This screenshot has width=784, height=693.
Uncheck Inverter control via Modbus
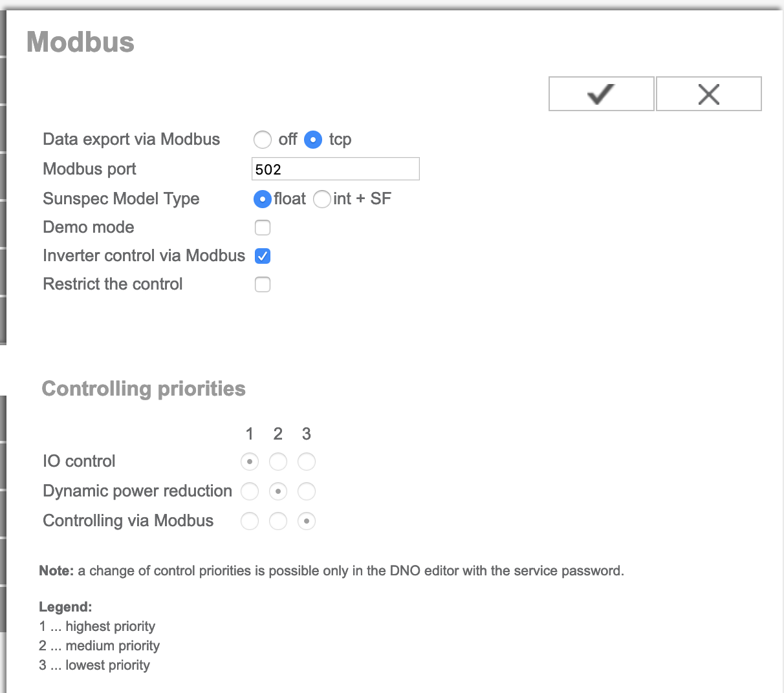(263, 256)
